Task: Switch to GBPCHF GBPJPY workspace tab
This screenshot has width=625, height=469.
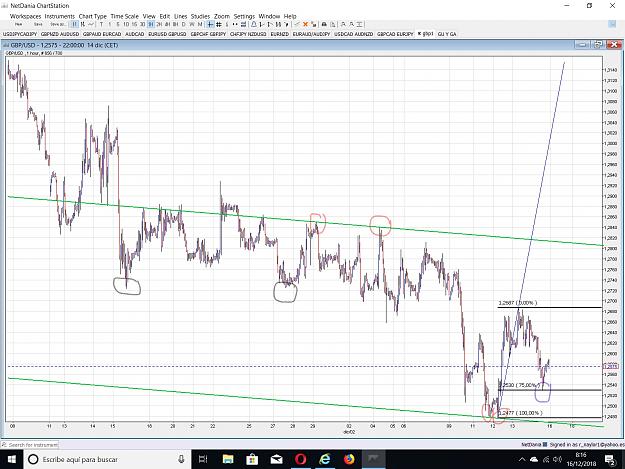Action: tap(208, 34)
